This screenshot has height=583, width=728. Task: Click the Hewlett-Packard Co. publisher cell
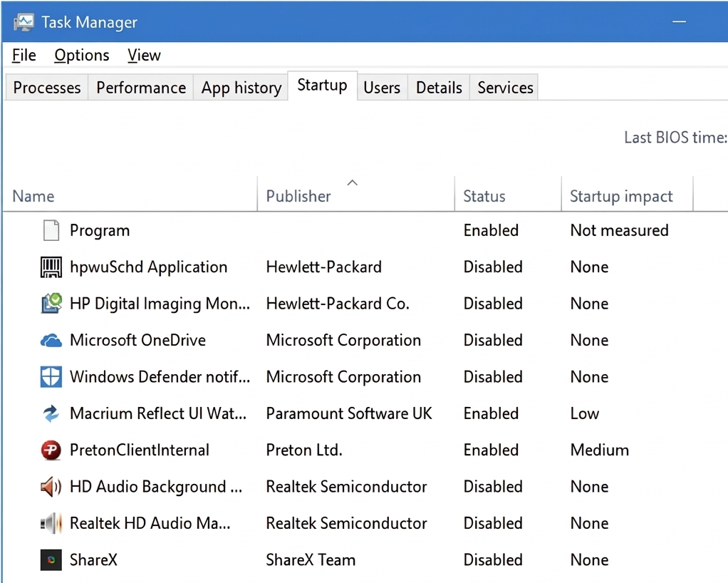click(338, 304)
